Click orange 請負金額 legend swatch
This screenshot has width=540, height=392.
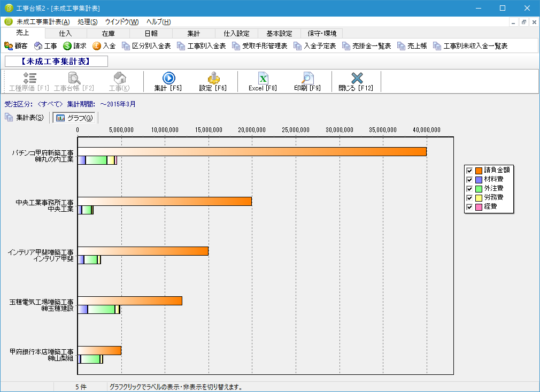click(x=479, y=171)
